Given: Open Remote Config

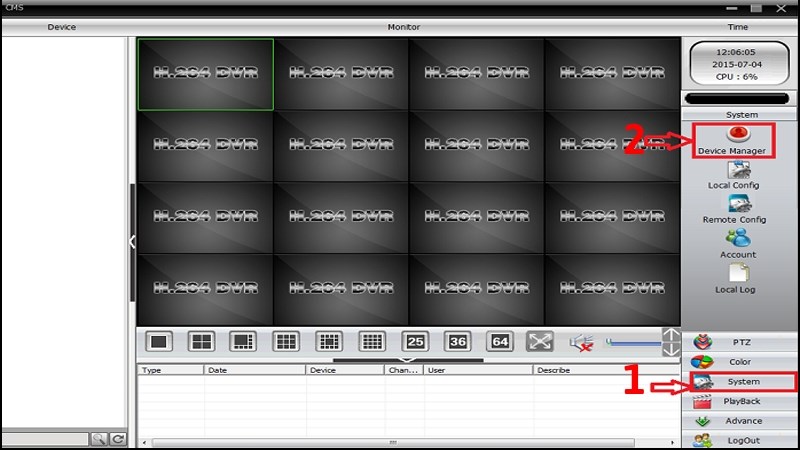Looking at the screenshot, I should tap(734, 210).
